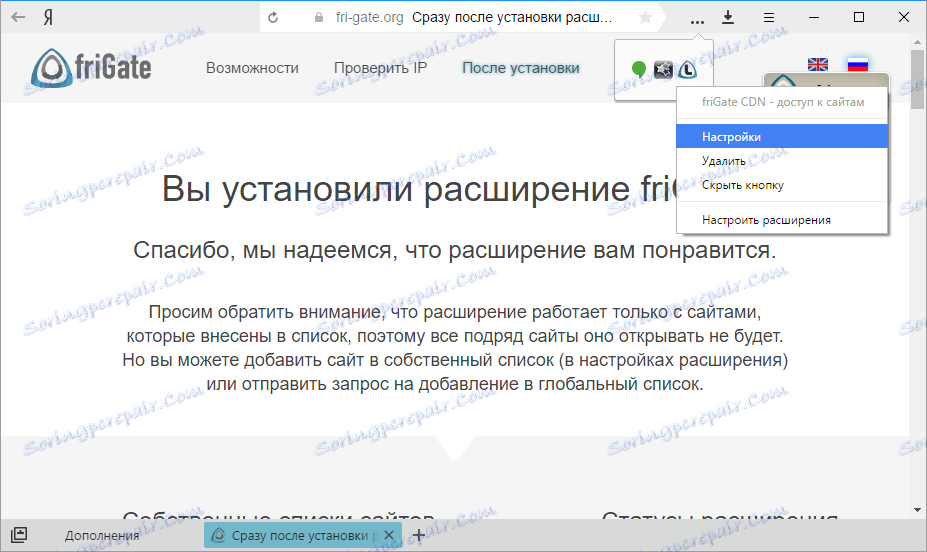Click the scrollbar down arrow
Image resolution: width=927 pixels, height=552 pixels.
pyautogui.click(x=917, y=509)
